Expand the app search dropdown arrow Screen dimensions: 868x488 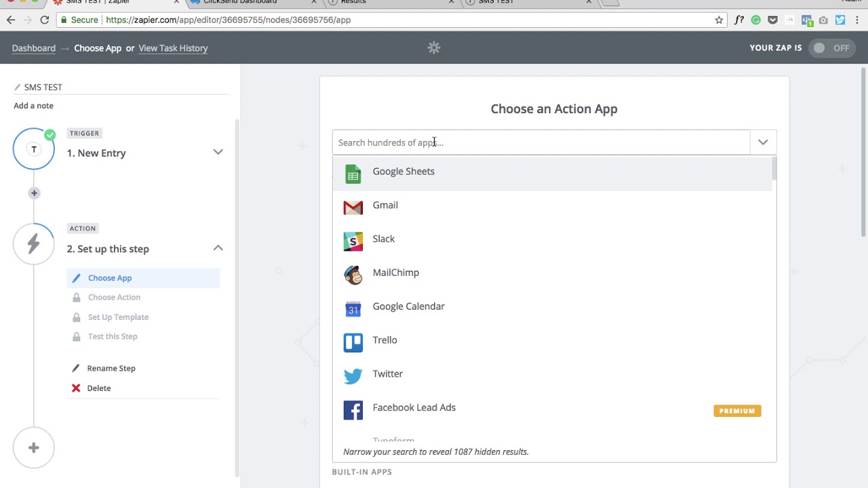click(763, 142)
